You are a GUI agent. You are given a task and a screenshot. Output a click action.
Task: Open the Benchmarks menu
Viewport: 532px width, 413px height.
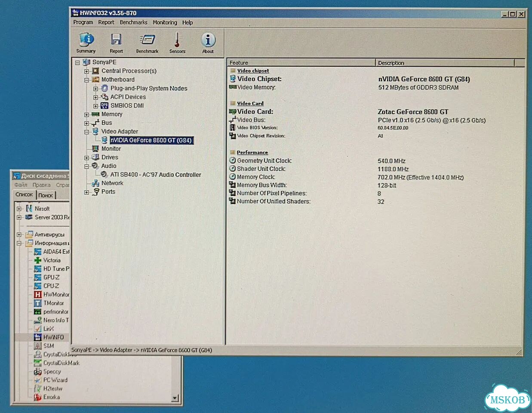click(133, 22)
